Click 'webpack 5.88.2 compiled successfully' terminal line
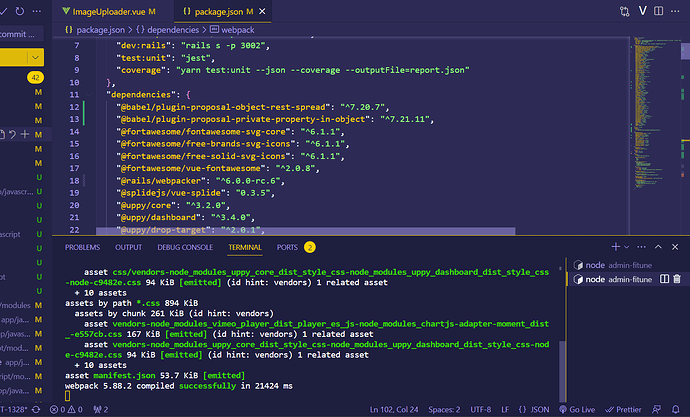The width and height of the screenshot is (690, 417). click(x=179, y=386)
